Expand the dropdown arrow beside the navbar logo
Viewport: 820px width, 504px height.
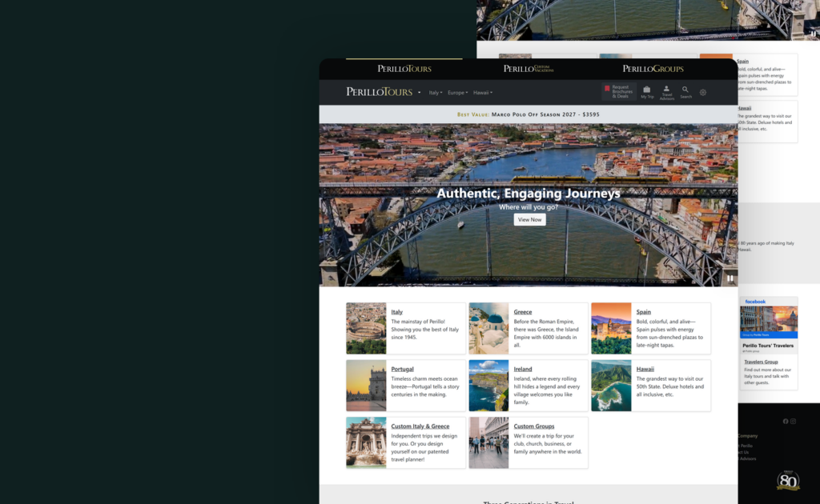coord(419,93)
